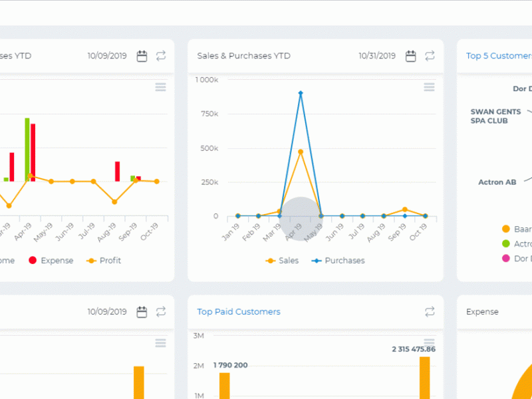Open the Sales & Purchases chart hamburger menu

pyautogui.click(x=429, y=87)
